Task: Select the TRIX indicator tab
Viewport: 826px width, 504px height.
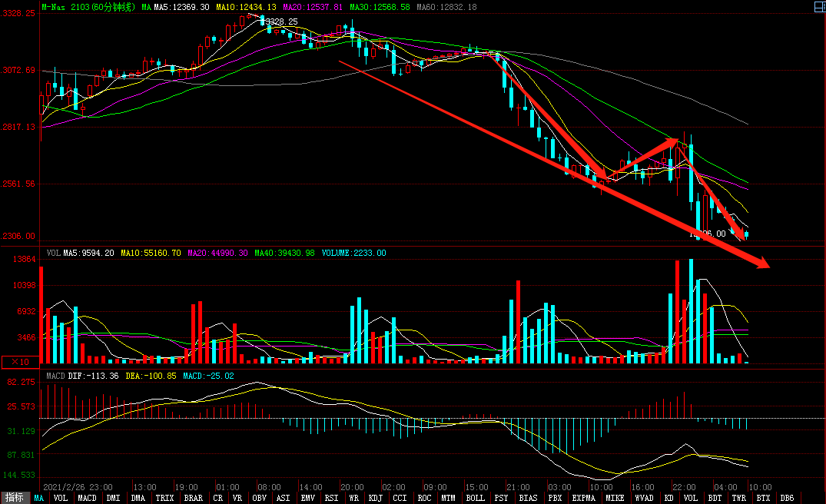Action: pyautogui.click(x=164, y=499)
